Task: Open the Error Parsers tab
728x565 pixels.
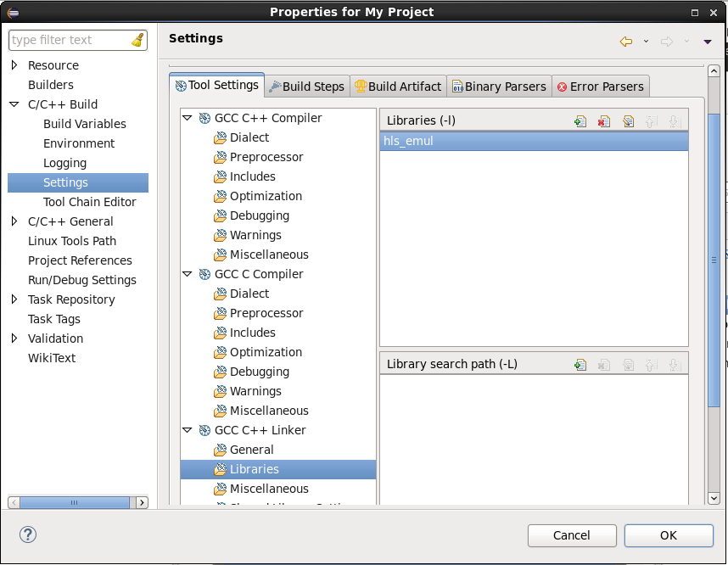Action: 601,87
